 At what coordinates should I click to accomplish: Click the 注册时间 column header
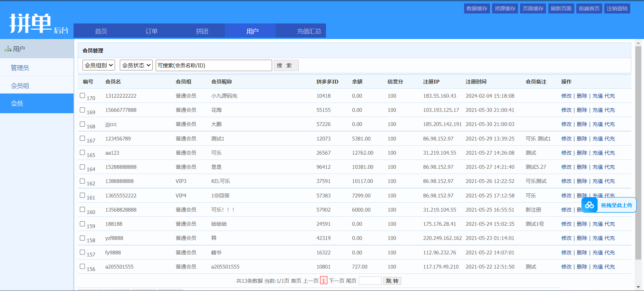(476, 82)
